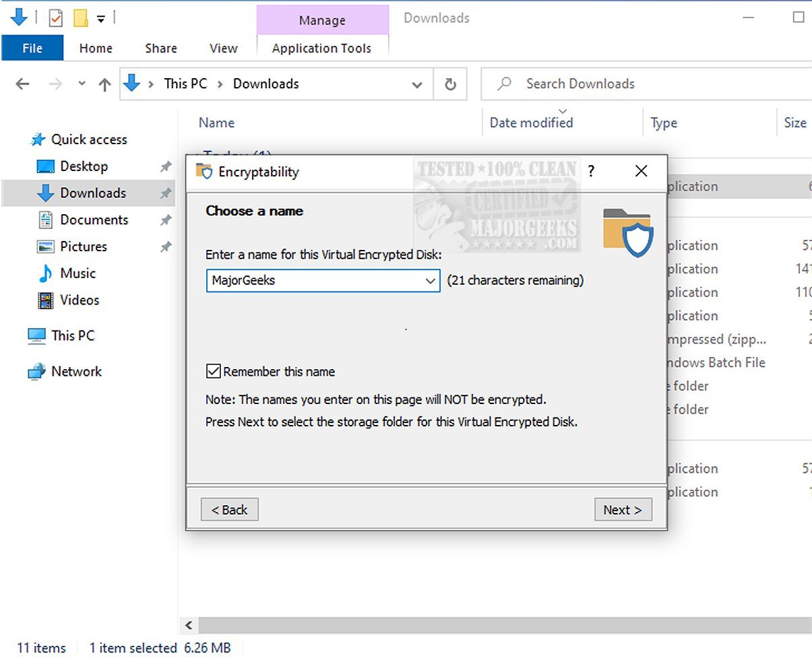Click the pin icon beside Pictures
Screen dimensions: 812x658
tap(165, 247)
